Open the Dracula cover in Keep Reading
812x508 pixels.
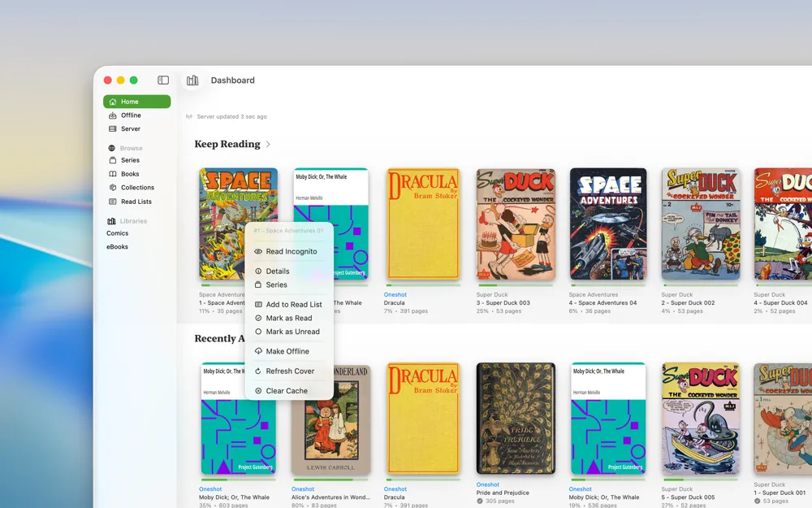(424, 224)
